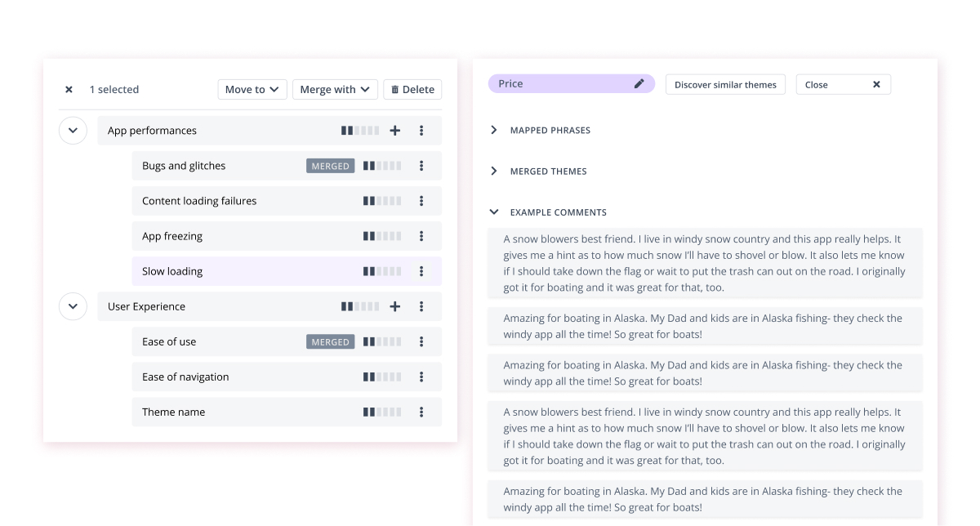Open options menu for Slow loading

[x=421, y=270]
